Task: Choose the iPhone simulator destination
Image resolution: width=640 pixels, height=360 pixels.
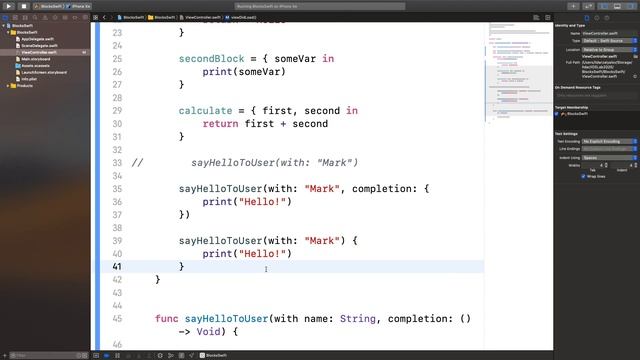Action: (x=79, y=6)
